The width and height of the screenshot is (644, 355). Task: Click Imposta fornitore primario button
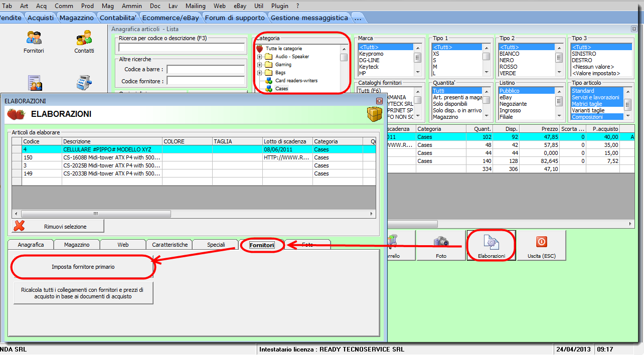pyautogui.click(x=83, y=267)
